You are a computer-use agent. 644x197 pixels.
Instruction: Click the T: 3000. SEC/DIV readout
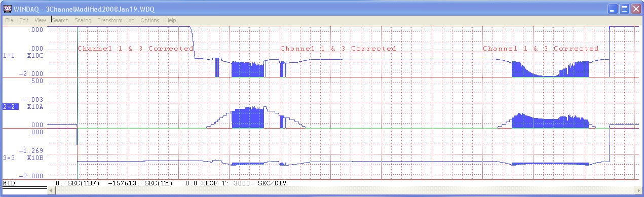point(254,183)
